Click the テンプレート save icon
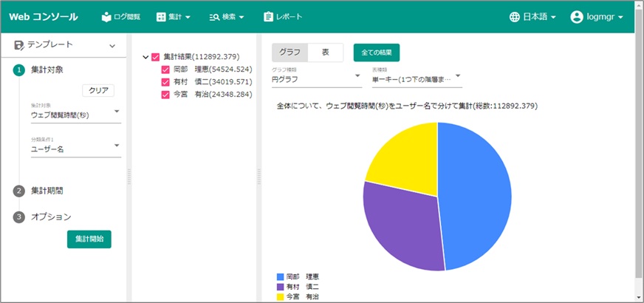The height and width of the screenshot is (303, 644). [19, 45]
